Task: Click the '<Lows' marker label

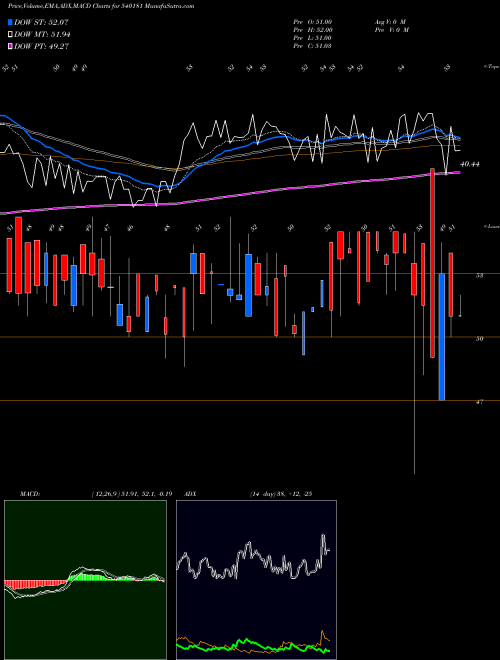Action: [x=491, y=226]
